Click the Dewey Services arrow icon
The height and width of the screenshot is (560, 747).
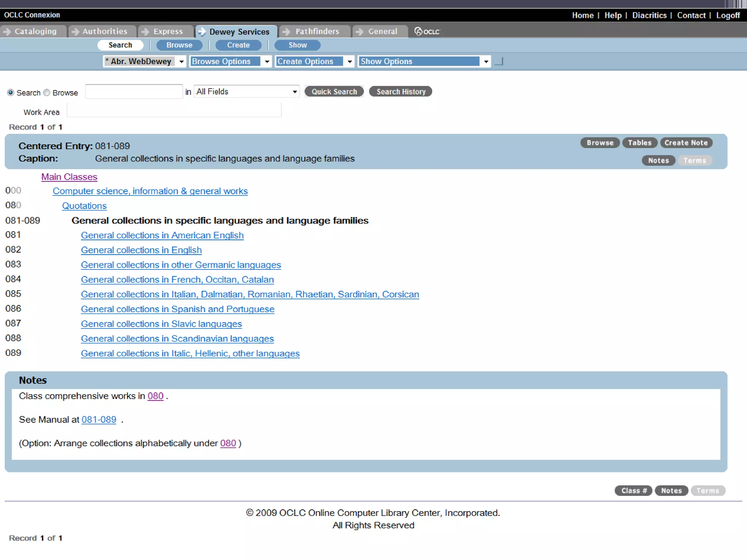[x=202, y=32]
